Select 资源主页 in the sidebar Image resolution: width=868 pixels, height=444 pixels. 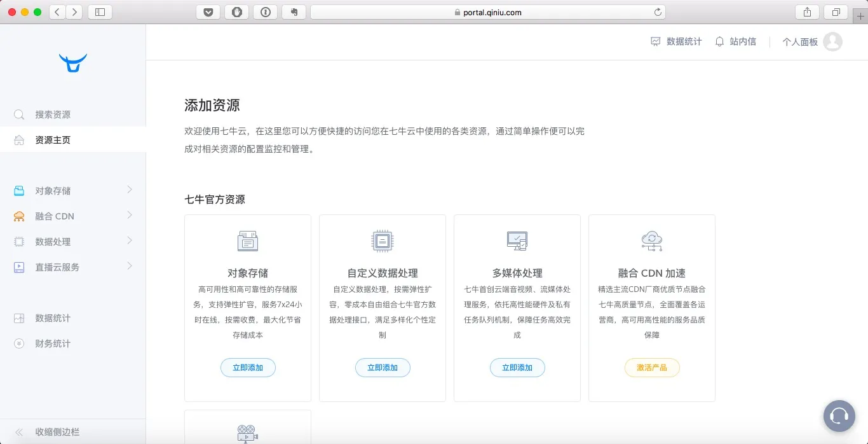coord(73,140)
